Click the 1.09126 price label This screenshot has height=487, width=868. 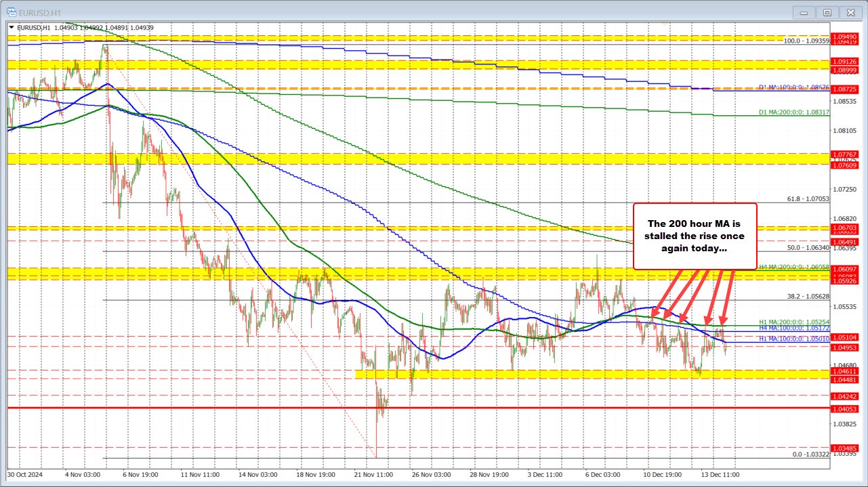click(x=846, y=62)
